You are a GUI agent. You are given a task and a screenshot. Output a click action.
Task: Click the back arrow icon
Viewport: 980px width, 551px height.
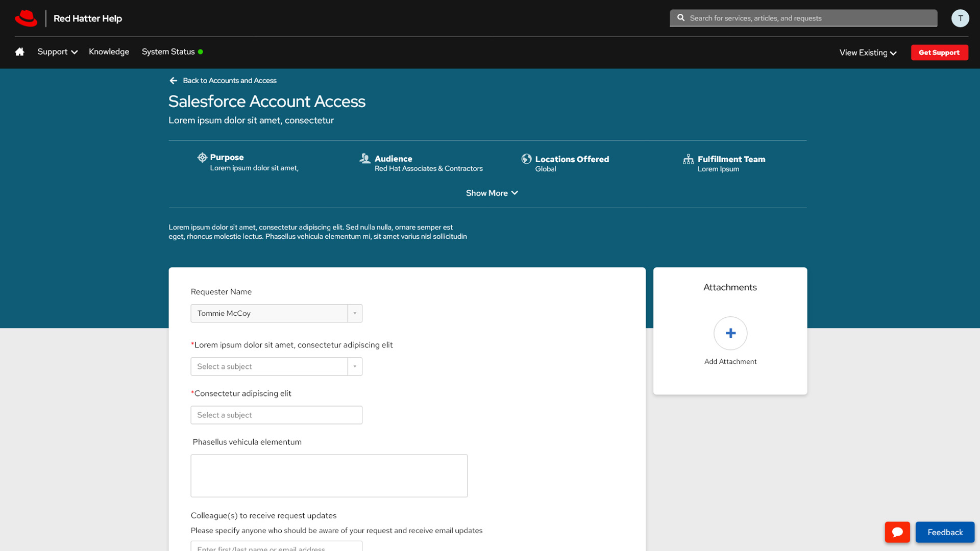tap(174, 81)
